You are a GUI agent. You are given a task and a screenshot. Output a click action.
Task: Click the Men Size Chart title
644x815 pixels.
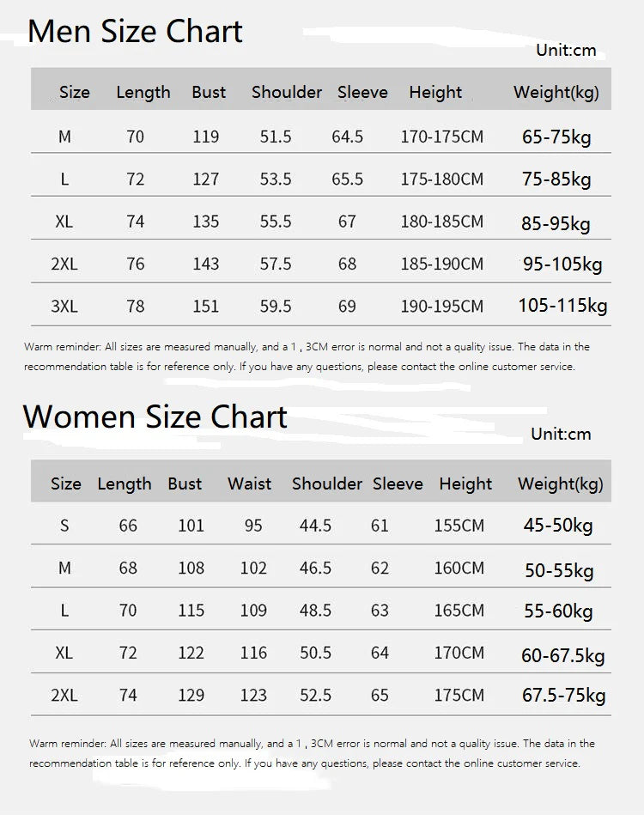135,32
